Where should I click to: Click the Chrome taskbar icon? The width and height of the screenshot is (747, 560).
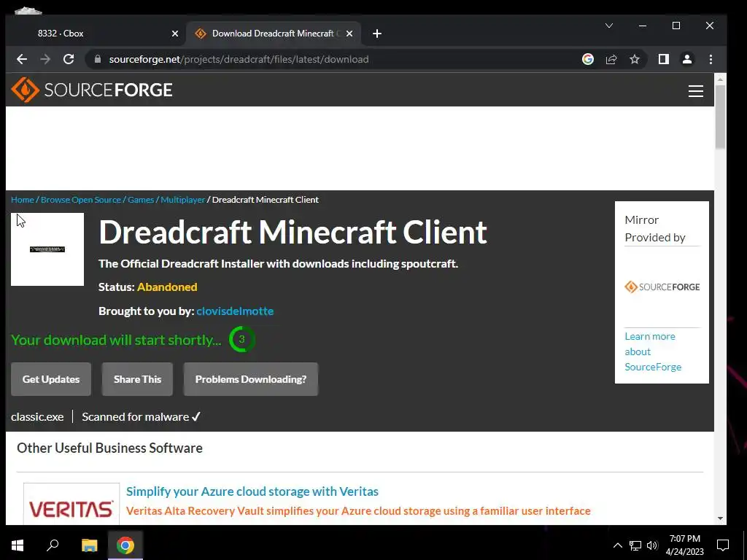pos(125,545)
